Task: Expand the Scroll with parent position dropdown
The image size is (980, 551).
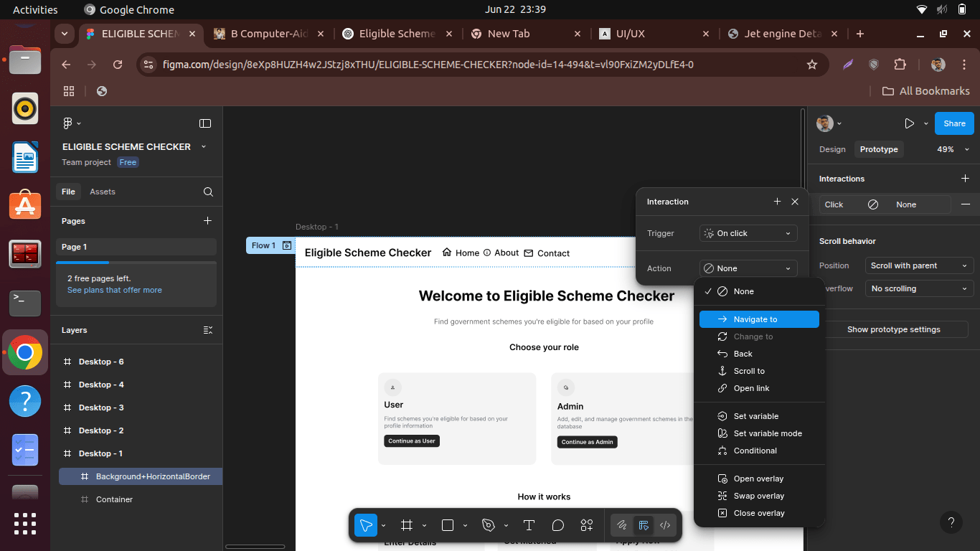Action: (x=919, y=265)
